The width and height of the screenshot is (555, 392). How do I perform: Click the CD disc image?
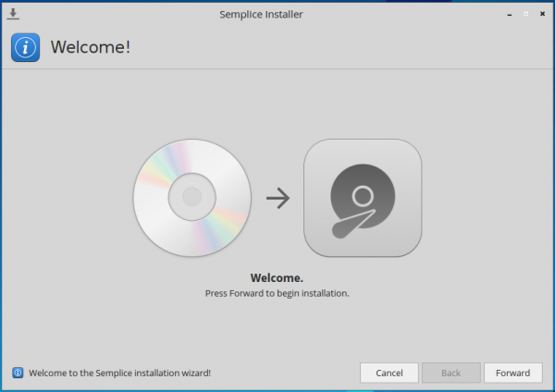[192, 198]
